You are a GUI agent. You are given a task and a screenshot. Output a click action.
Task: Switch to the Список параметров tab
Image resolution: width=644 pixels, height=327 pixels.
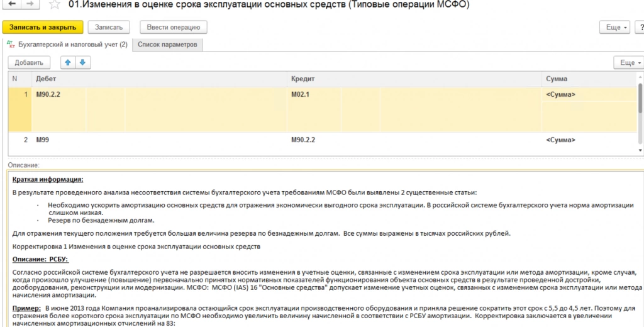(x=167, y=45)
